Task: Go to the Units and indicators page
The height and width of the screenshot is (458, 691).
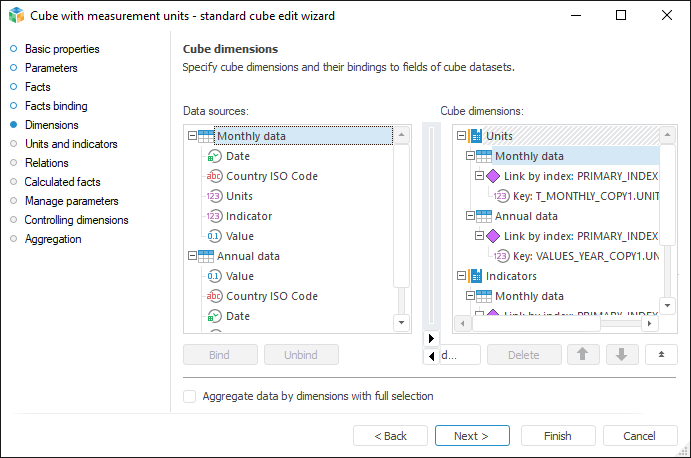Action: point(70,144)
